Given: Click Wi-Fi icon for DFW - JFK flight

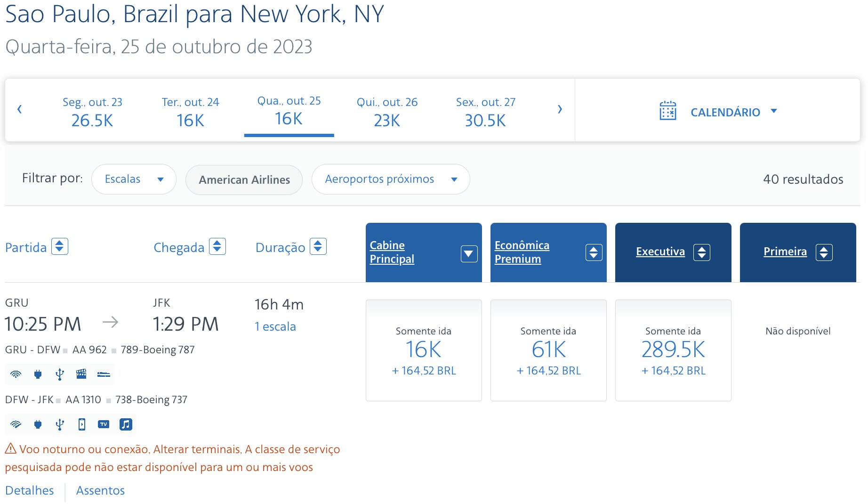Looking at the screenshot, I should (16, 424).
